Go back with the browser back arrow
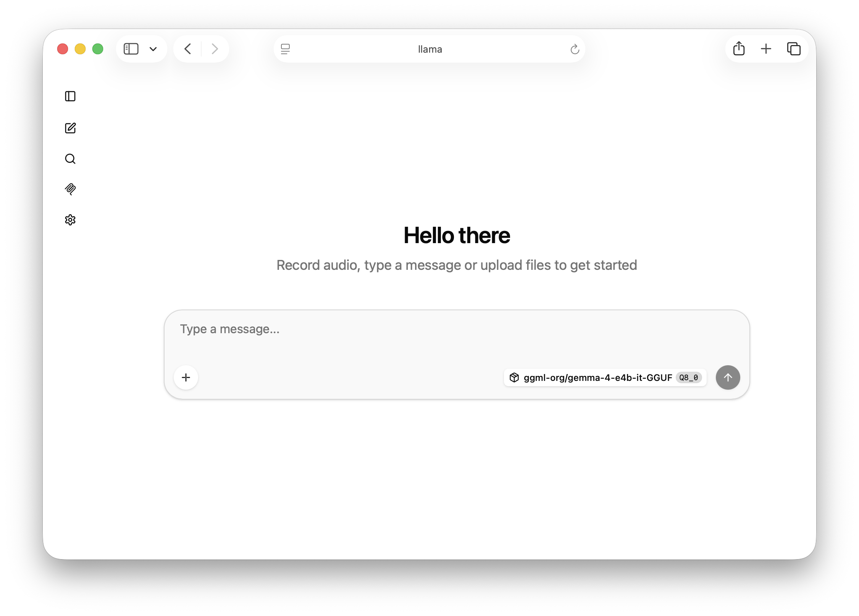 [187, 49]
